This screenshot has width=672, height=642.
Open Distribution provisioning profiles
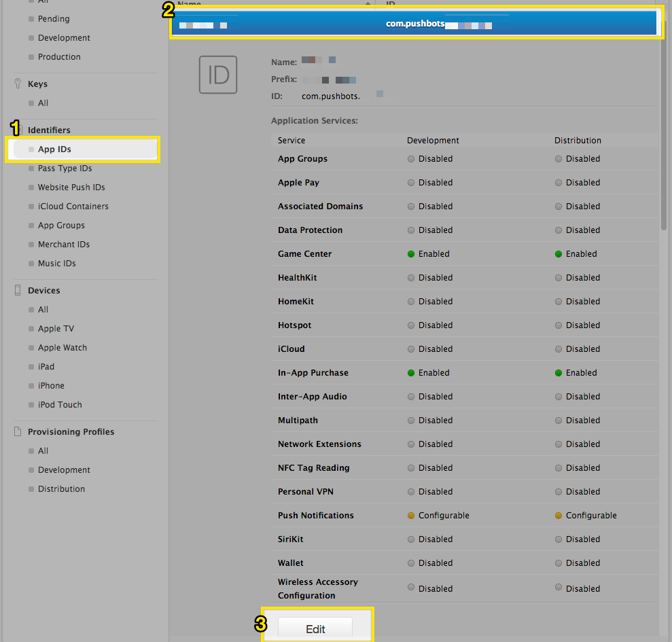[x=61, y=489]
